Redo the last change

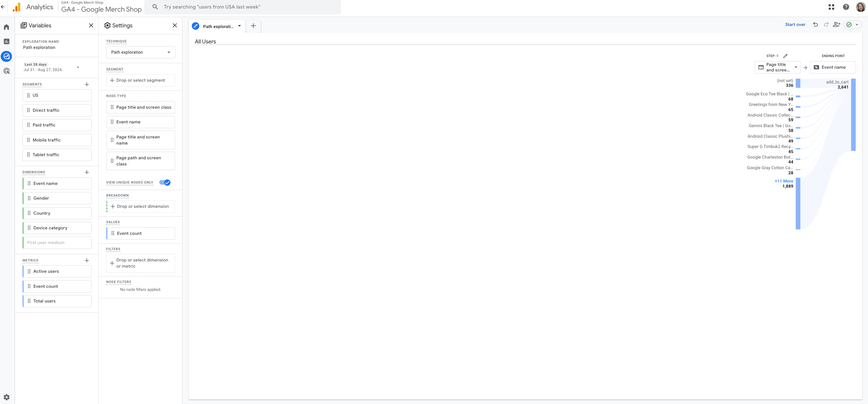point(826,25)
